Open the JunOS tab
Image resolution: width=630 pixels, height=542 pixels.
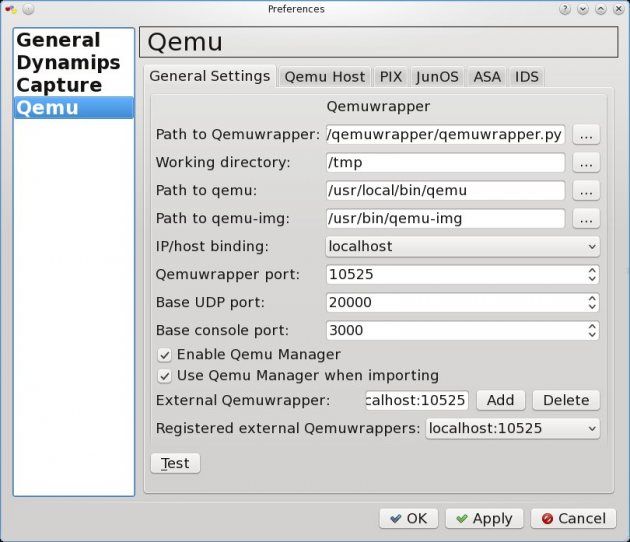pyautogui.click(x=437, y=77)
